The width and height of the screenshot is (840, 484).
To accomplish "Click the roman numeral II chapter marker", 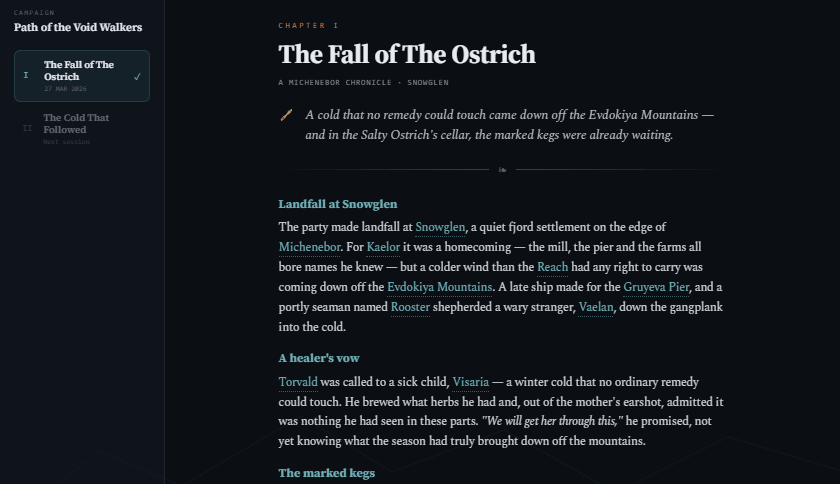I will tap(27, 128).
